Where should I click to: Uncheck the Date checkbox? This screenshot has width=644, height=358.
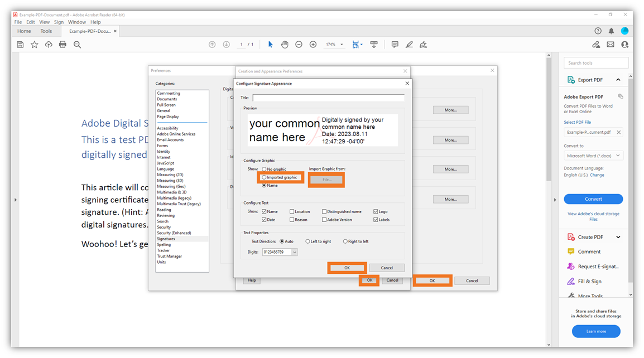(264, 220)
